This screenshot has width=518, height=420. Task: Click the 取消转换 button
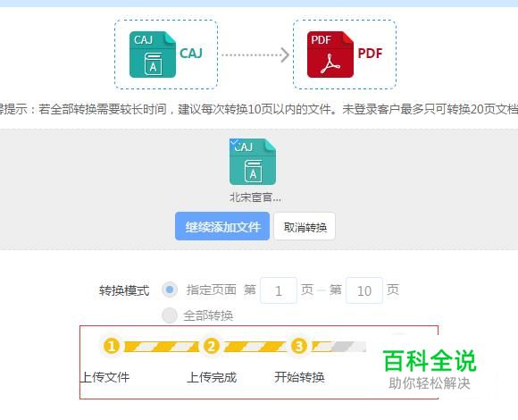(x=305, y=227)
